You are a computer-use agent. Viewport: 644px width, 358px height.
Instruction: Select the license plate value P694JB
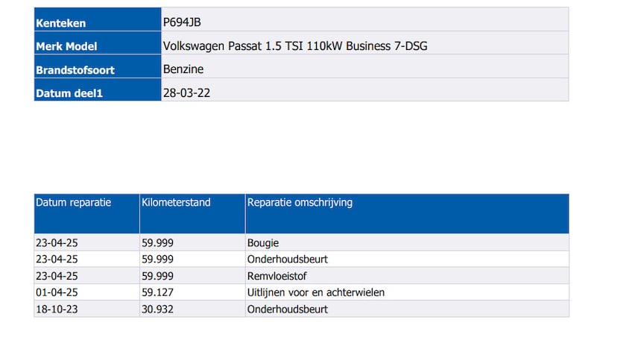pos(182,22)
